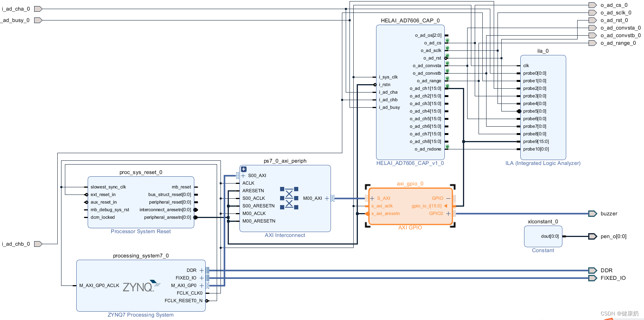The height and width of the screenshot is (320, 644).
Task: Collapse ps7_0_axi_periph block with plus icon
Action: click(x=244, y=169)
